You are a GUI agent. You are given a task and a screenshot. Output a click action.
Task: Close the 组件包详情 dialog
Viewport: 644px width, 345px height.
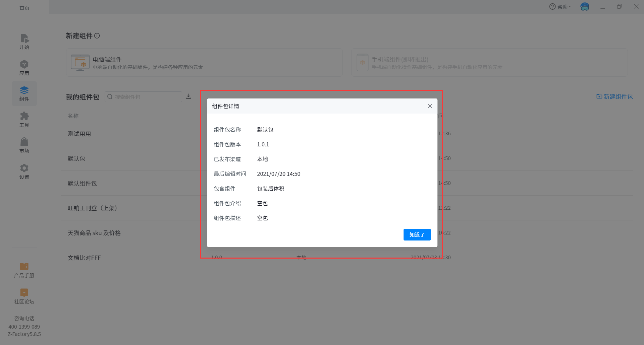point(430,106)
